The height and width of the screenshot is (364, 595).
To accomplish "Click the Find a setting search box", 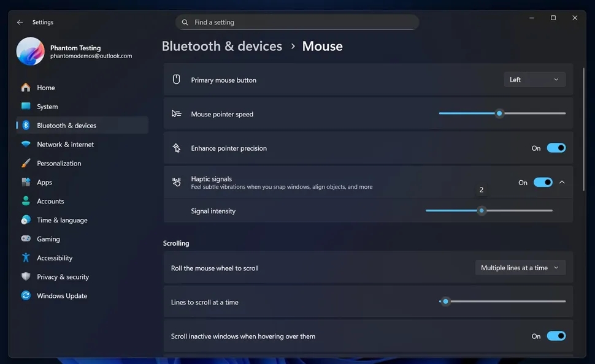I will coord(297,22).
